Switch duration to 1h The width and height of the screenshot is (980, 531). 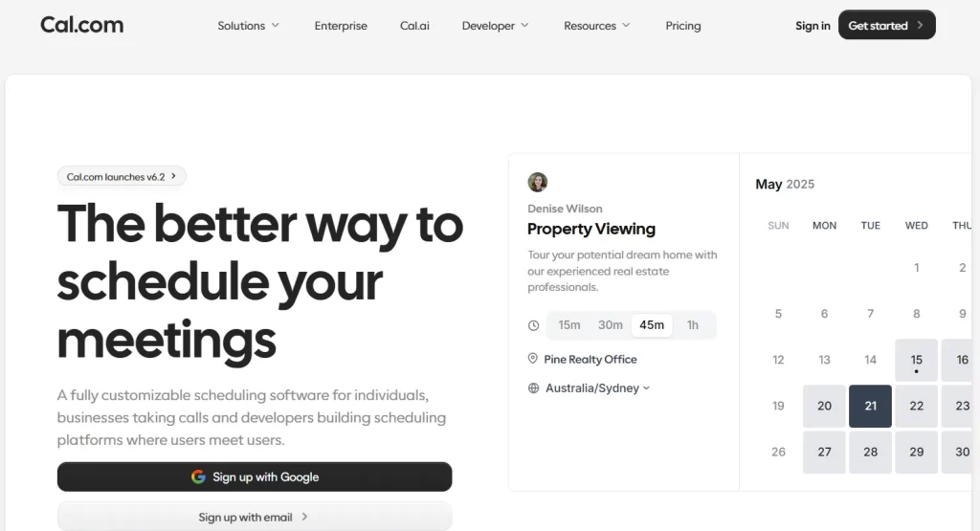click(x=692, y=325)
